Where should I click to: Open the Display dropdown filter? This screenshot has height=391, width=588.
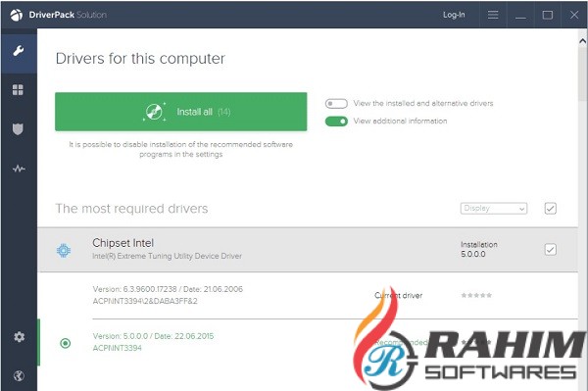494,209
